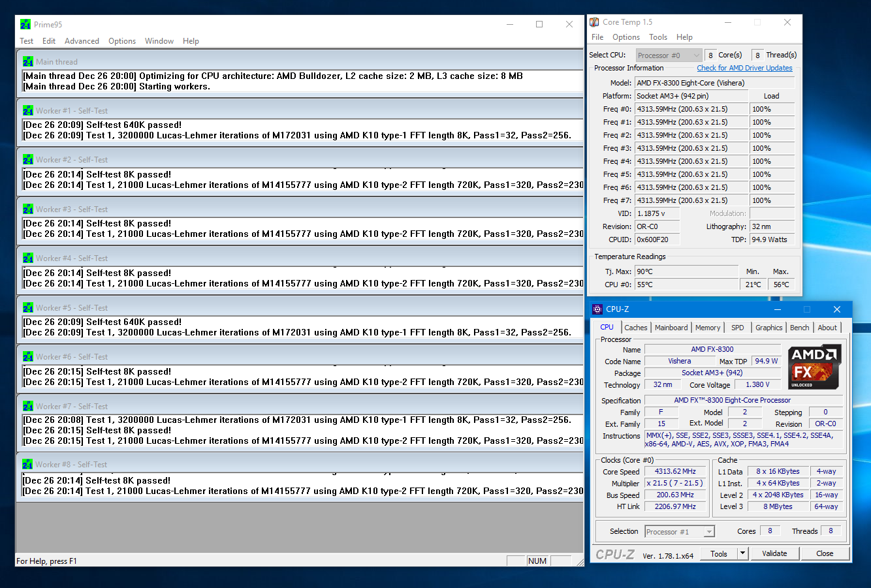Click the Level 3 8 MBytes cache value

pos(777,506)
